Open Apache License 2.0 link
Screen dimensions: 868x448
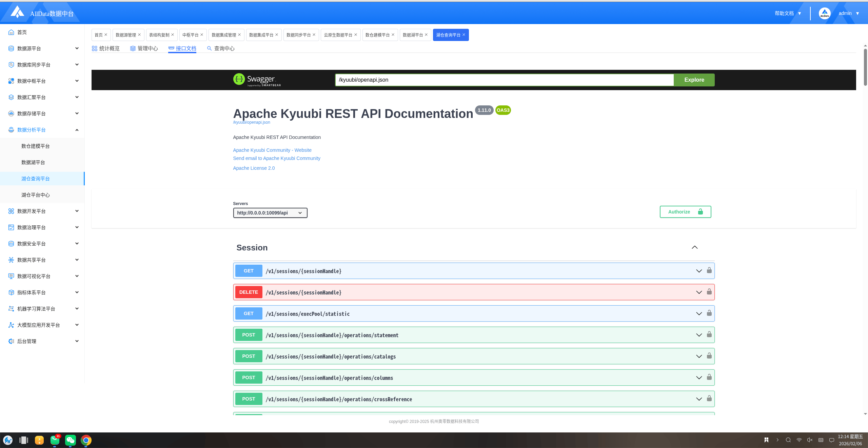254,168
